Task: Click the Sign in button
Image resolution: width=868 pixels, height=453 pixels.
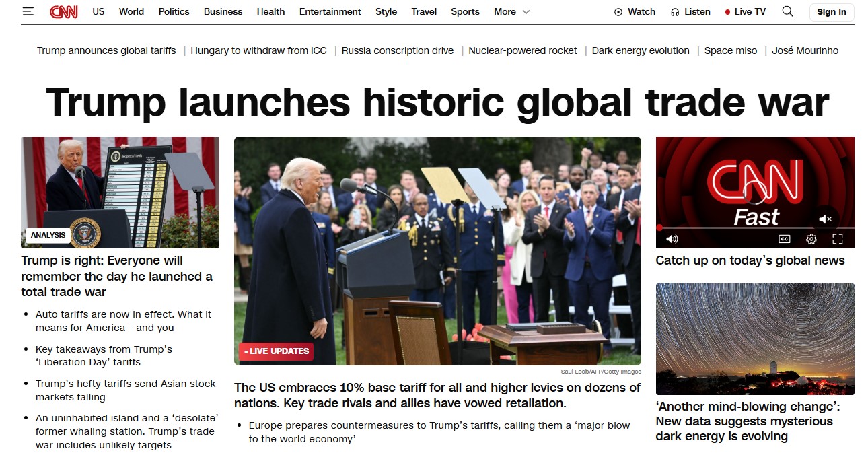Action: [832, 12]
